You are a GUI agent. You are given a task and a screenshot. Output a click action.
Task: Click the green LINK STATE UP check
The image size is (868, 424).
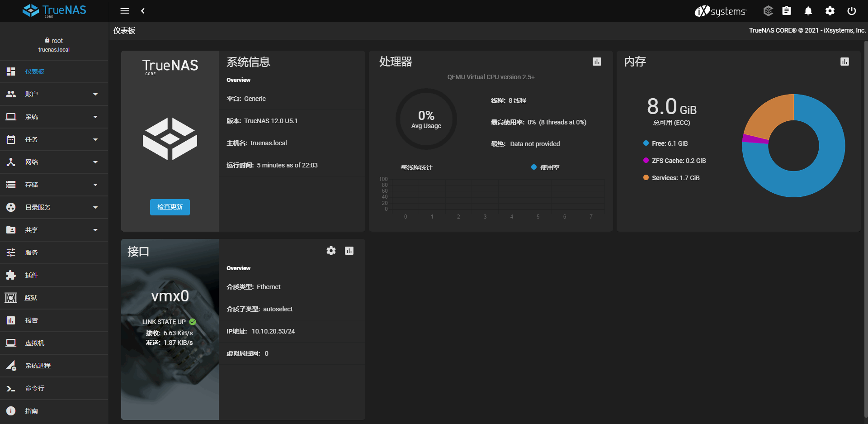point(193,322)
